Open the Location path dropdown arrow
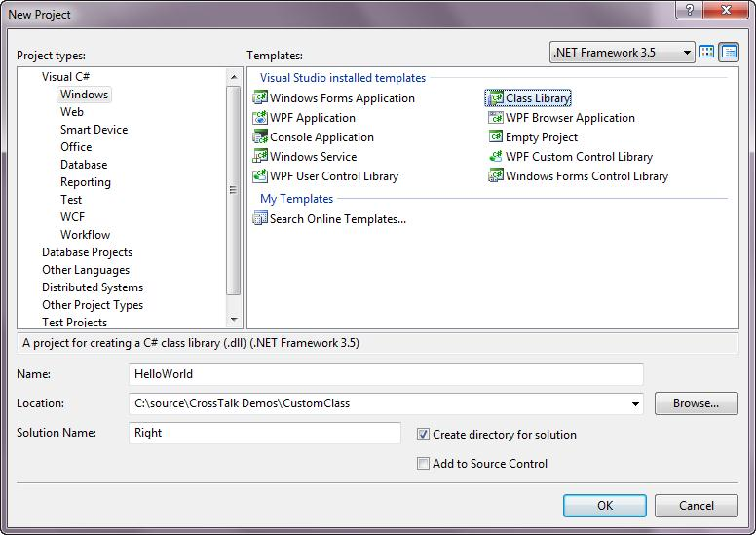Image resolution: width=756 pixels, height=535 pixels. (635, 403)
